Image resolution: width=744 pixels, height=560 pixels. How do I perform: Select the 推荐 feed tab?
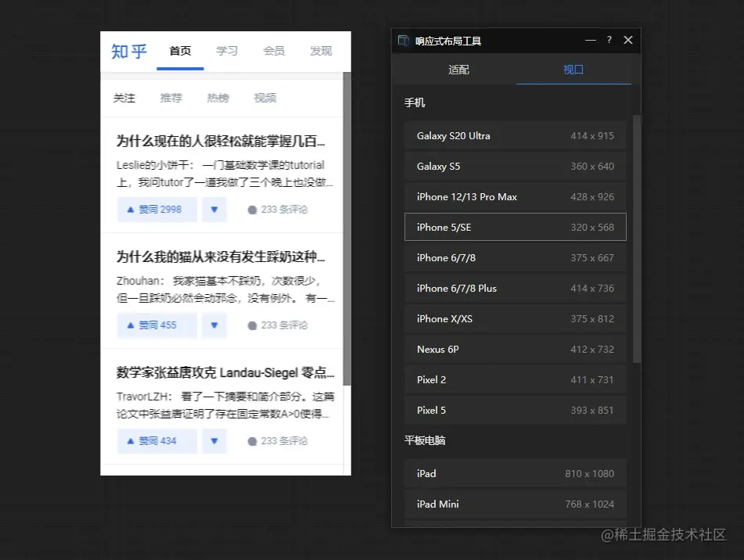click(x=171, y=98)
